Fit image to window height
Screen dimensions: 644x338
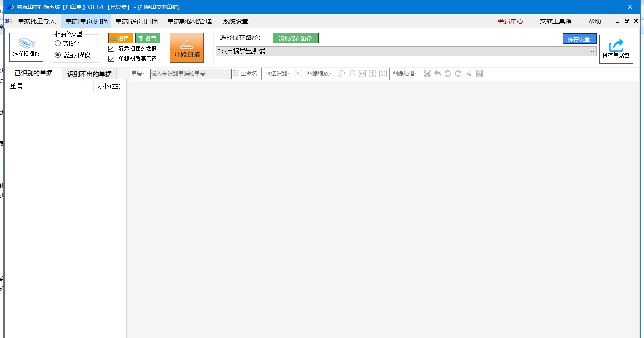tap(373, 73)
